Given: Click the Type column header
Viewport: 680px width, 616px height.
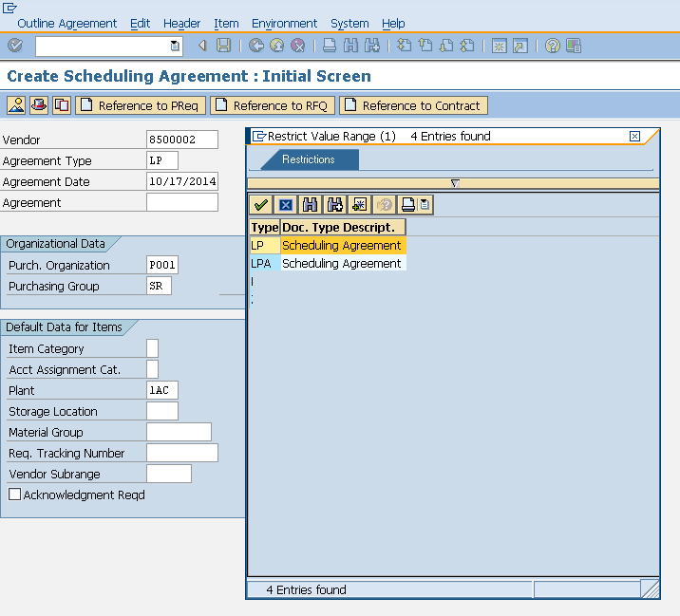Looking at the screenshot, I should pyautogui.click(x=265, y=227).
